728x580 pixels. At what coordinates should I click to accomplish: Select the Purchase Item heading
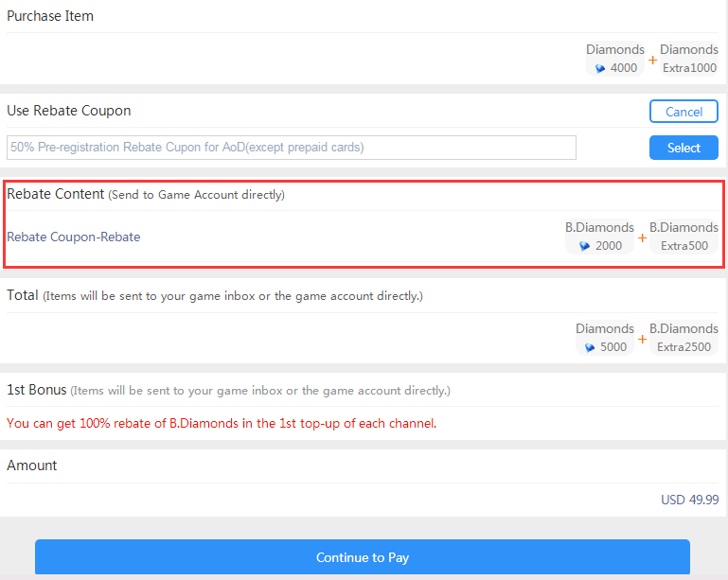(x=50, y=16)
